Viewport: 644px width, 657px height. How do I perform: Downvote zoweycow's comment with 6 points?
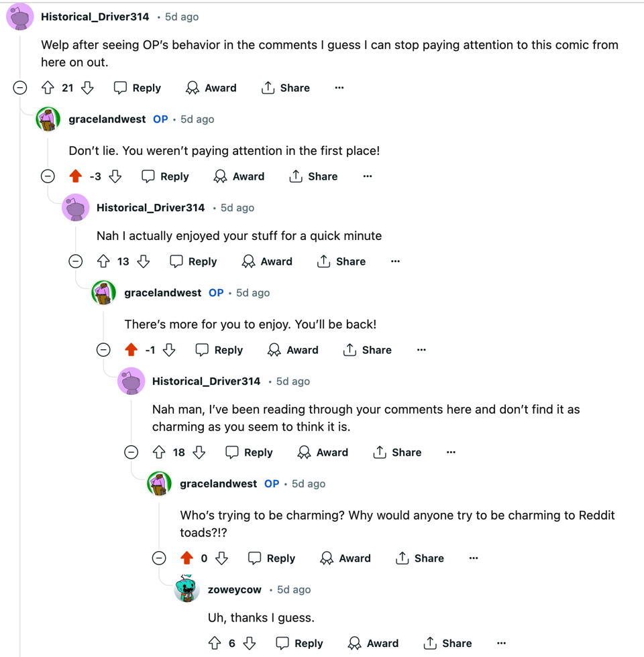pos(250,644)
